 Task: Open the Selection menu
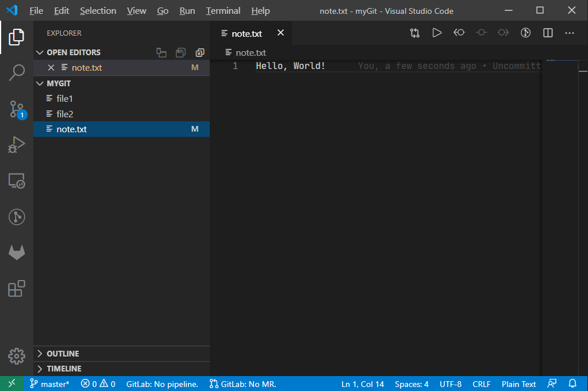98,11
